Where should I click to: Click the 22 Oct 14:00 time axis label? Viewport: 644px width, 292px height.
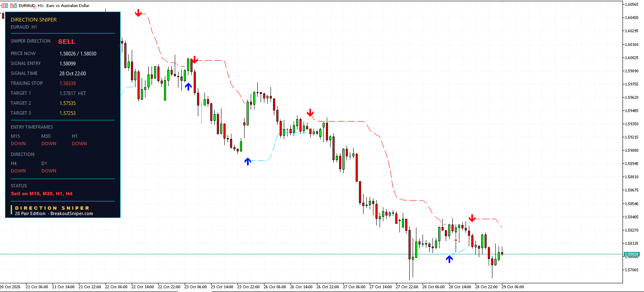point(142,286)
